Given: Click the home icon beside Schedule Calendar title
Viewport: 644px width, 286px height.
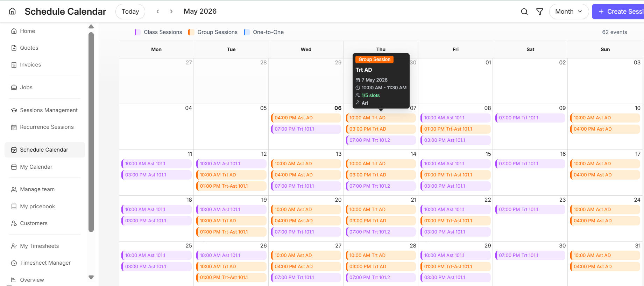Looking at the screenshot, I should click(12, 11).
